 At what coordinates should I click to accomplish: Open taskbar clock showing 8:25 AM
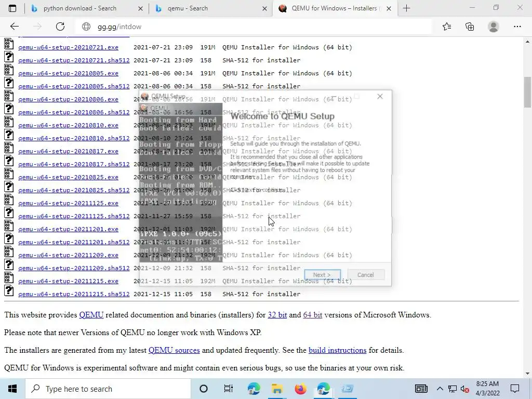click(487, 389)
